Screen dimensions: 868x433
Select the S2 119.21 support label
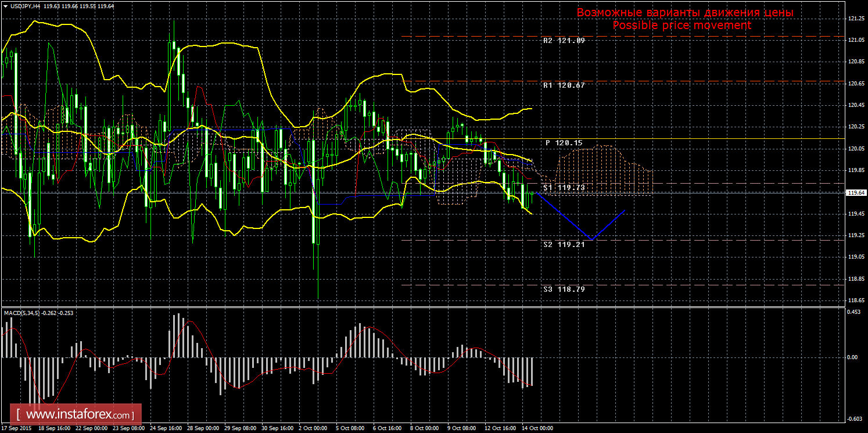click(564, 244)
